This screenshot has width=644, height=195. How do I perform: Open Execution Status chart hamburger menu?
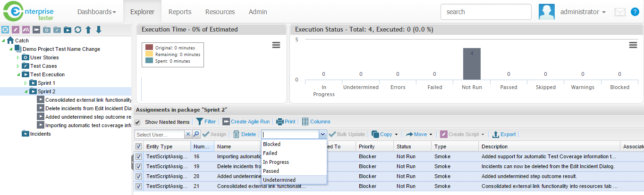tap(634, 45)
